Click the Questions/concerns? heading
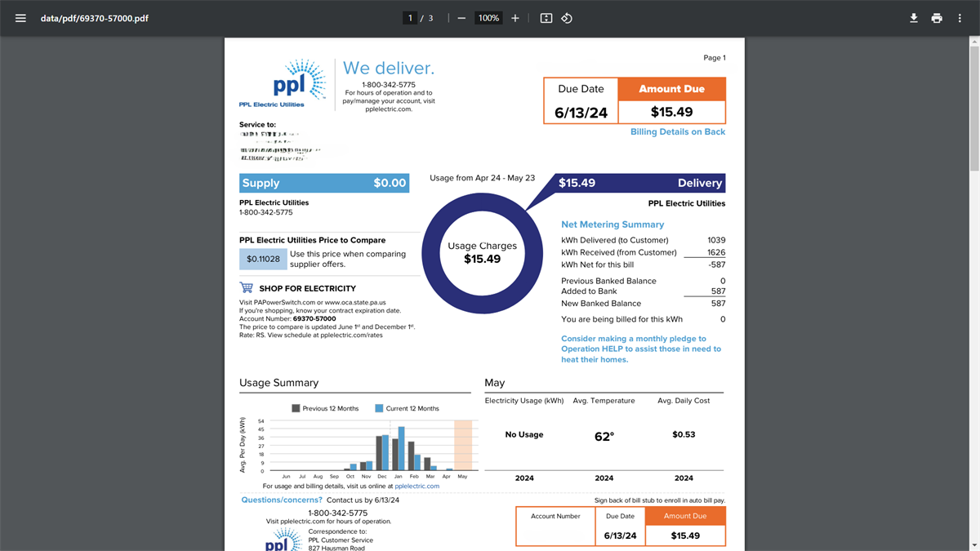 pos(282,500)
